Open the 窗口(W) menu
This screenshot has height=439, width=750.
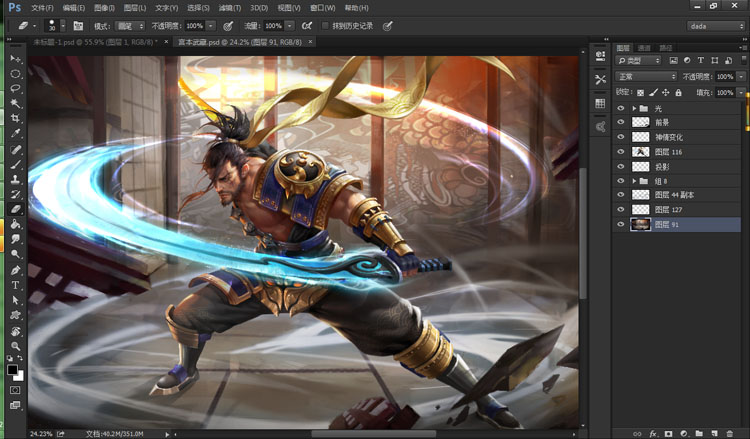(322, 8)
